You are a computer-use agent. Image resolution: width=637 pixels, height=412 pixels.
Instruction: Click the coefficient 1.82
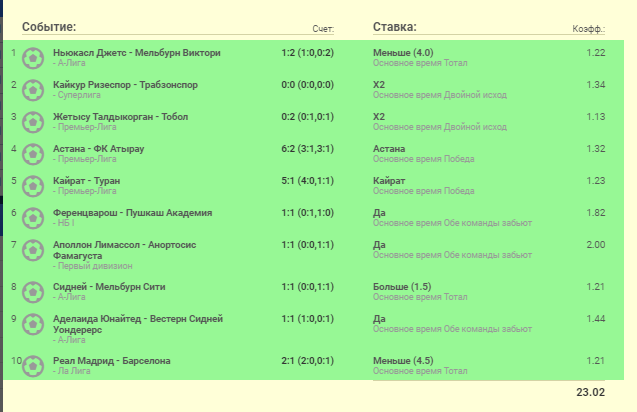coord(596,213)
